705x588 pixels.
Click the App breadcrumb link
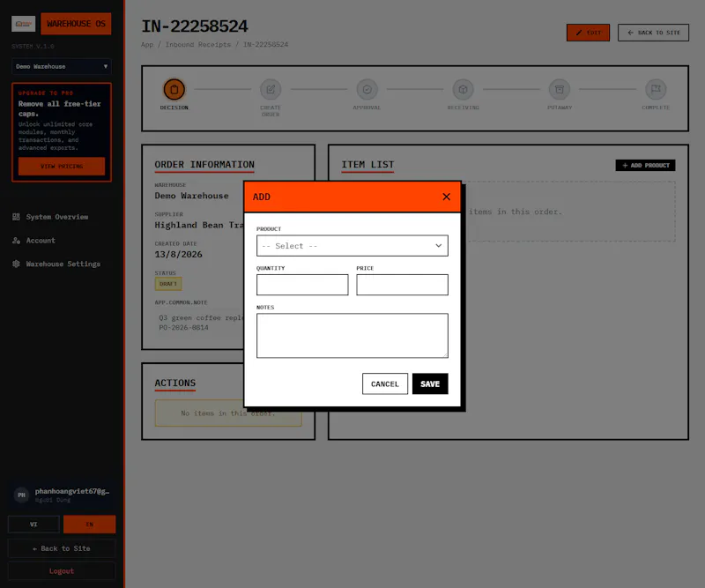tap(147, 45)
